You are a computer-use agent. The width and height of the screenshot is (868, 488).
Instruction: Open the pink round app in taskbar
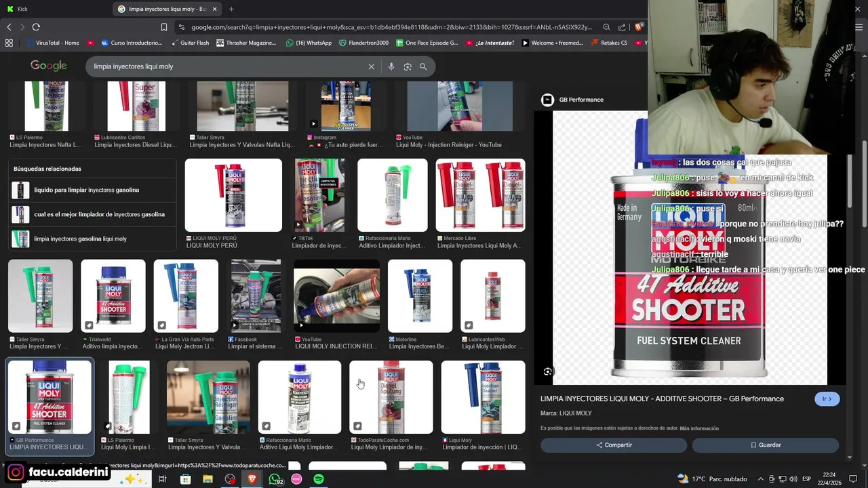(296, 479)
